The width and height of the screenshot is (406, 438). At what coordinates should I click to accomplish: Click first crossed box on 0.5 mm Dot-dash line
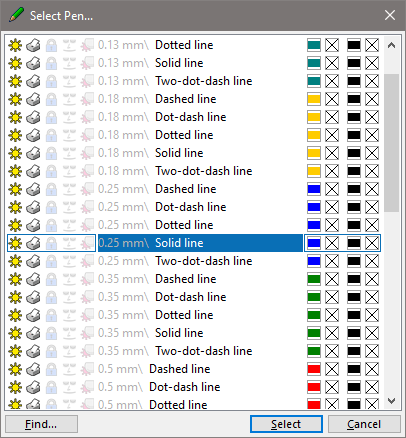point(332,387)
